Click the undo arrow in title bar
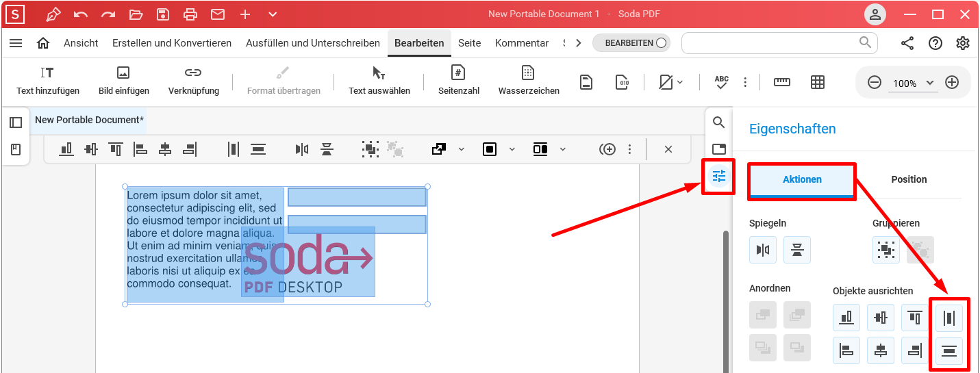 81,14
